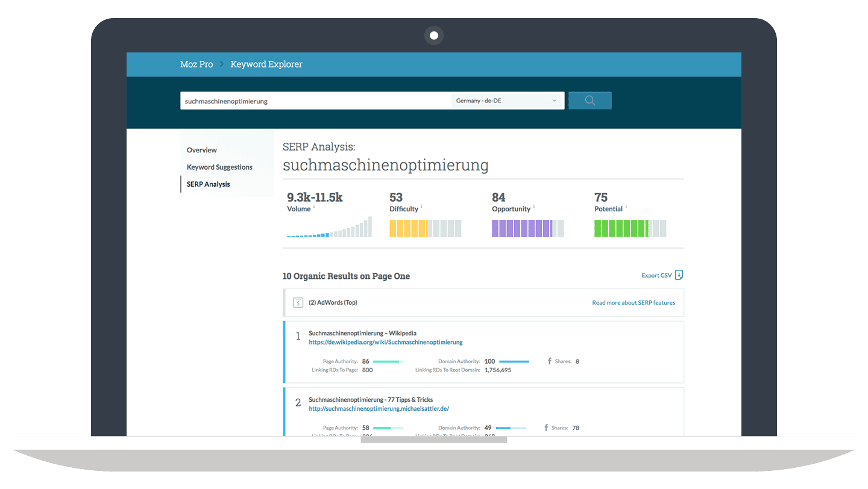868x489 pixels.
Task: Click the Volume histogram chart
Action: tap(329, 227)
